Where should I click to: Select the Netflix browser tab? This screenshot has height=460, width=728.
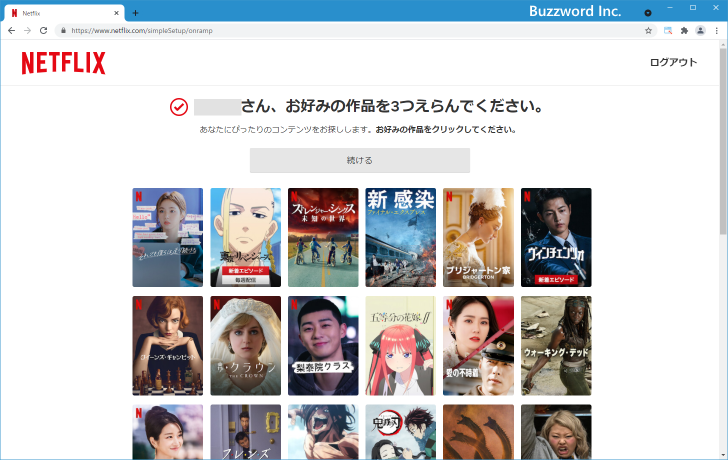64,13
